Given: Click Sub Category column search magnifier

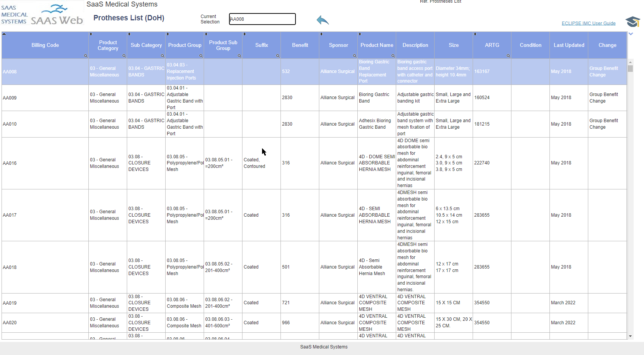Looking at the screenshot, I should (x=163, y=56).
